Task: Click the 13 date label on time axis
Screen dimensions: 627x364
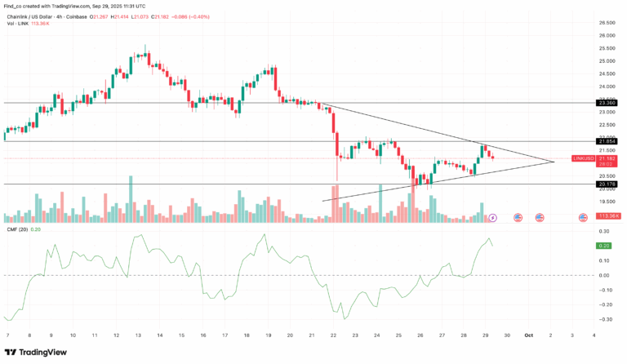Action: (137, 335)
